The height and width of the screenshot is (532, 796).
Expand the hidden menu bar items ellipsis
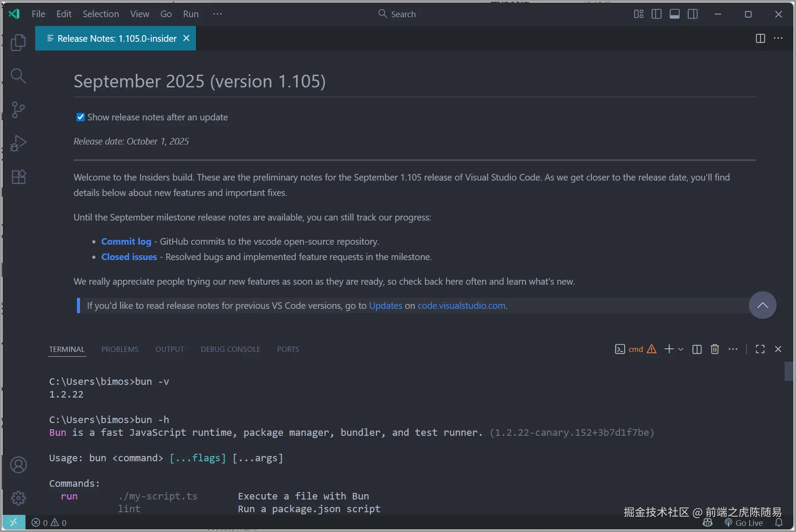coord(217,14)
